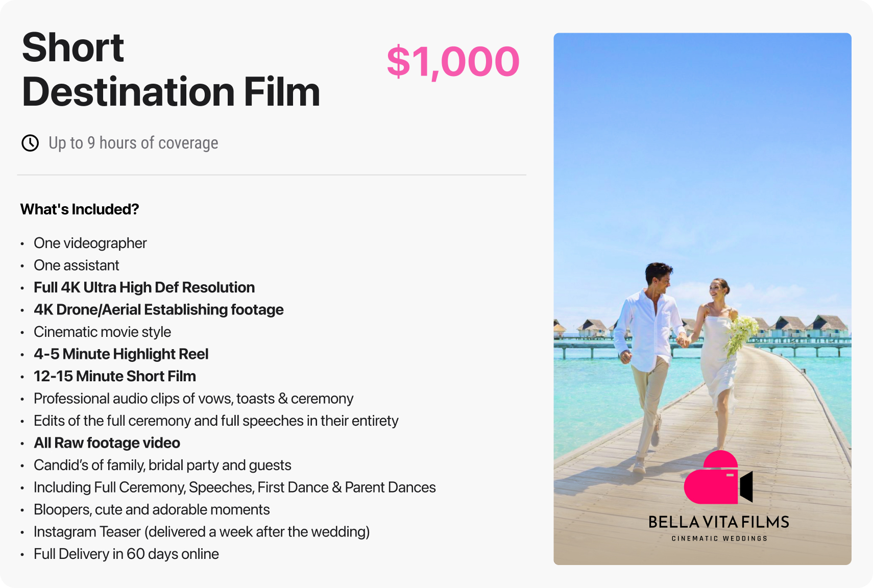
Task: Select the One videographer list item
Action: click(x=90, y=243)
